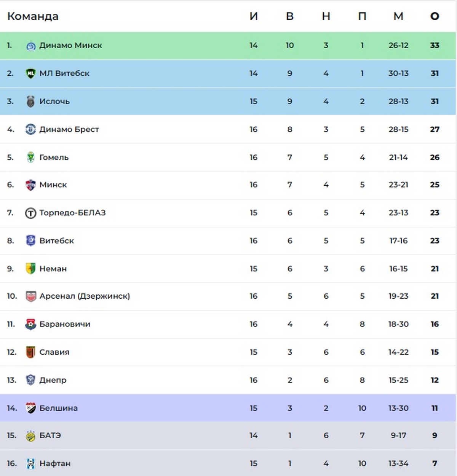Click the Команда column header
Screen dimensions: 457x476
point(33,16)
